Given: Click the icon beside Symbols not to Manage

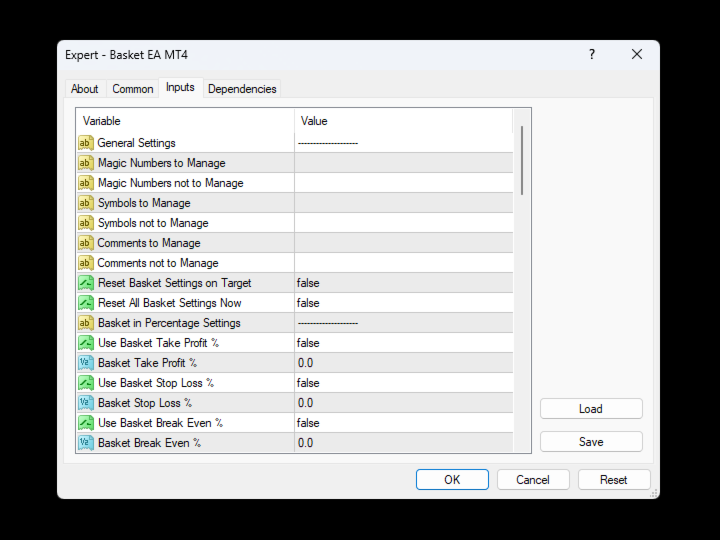Looking at the screenshot, I should pyautogui.click(x=86, y=223).
